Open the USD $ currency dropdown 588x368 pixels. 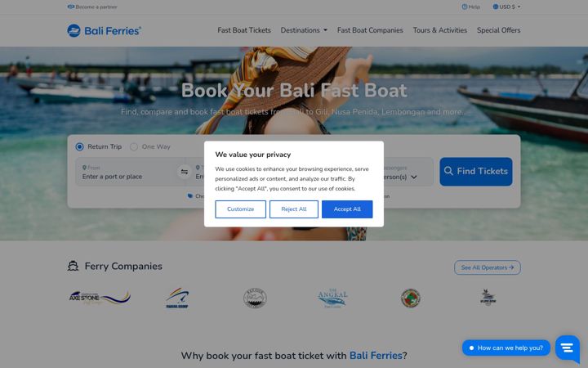point(506,7)
